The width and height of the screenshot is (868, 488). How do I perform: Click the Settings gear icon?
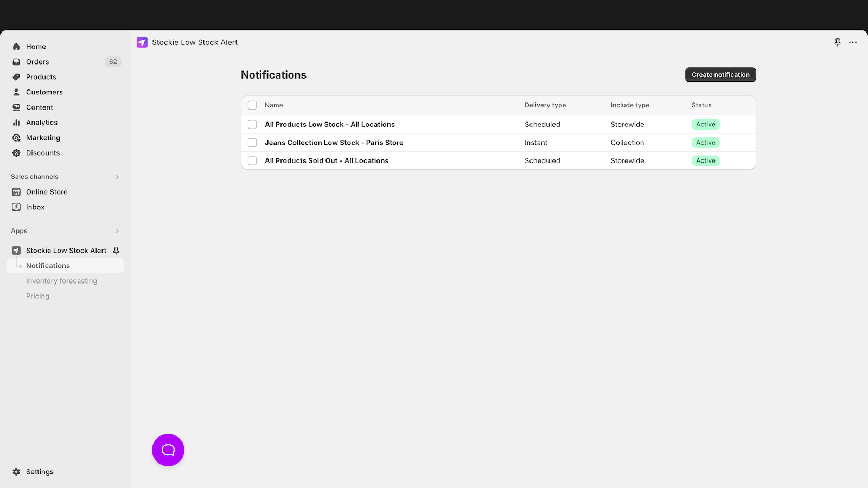16,472
